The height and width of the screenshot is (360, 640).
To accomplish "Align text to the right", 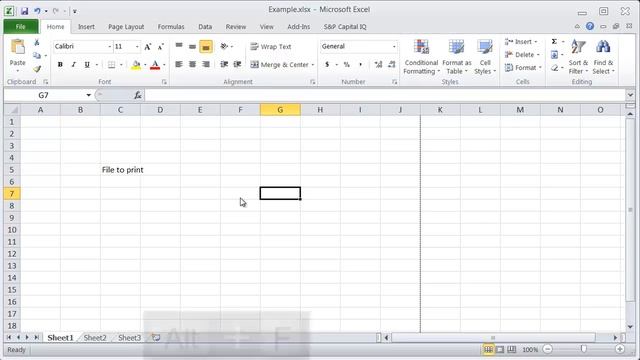I will 206,64.
